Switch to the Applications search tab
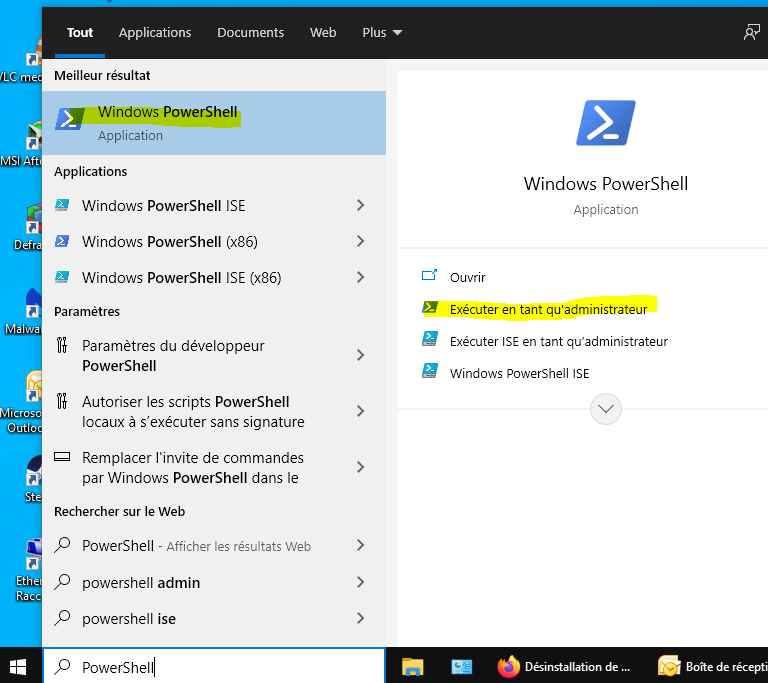 coord(155,32)
